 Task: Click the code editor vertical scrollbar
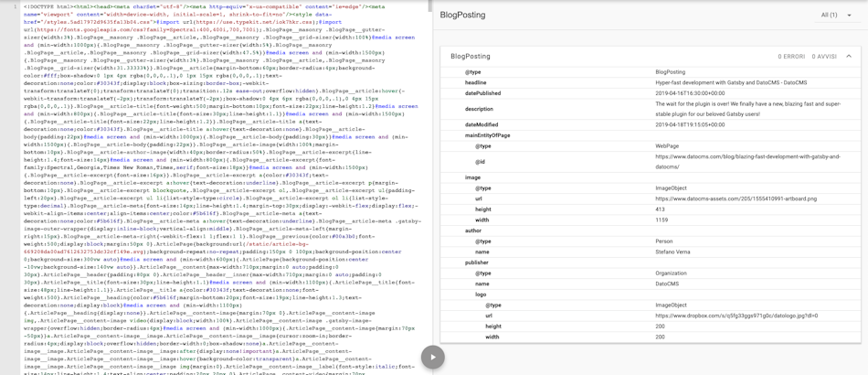[429, 5]
